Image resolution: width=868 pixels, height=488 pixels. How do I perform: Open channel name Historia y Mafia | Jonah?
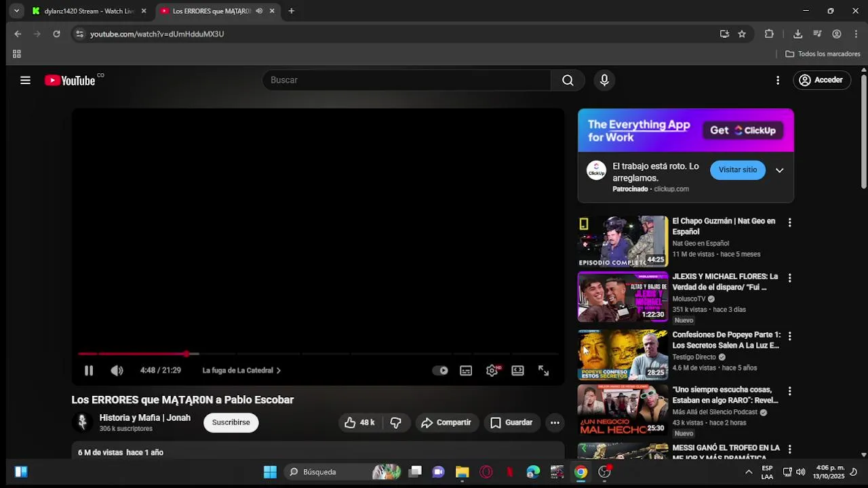[144, 418]
